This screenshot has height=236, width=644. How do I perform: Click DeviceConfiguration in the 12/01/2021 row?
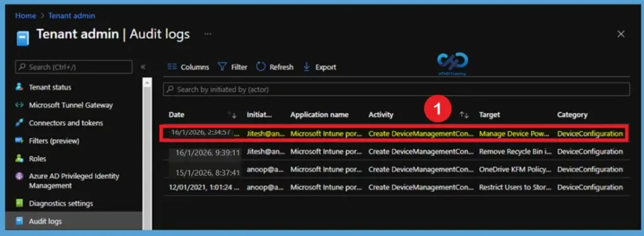tap(590, 188)
